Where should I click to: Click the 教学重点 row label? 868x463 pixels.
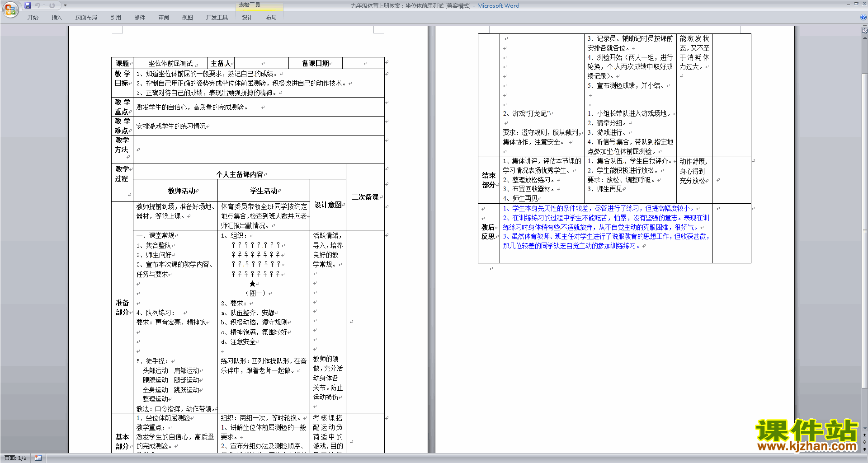point(122,107)
